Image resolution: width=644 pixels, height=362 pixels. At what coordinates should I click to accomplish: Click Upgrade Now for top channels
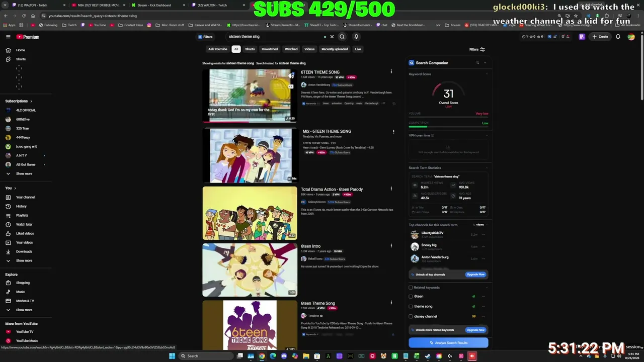click(475, 275)
